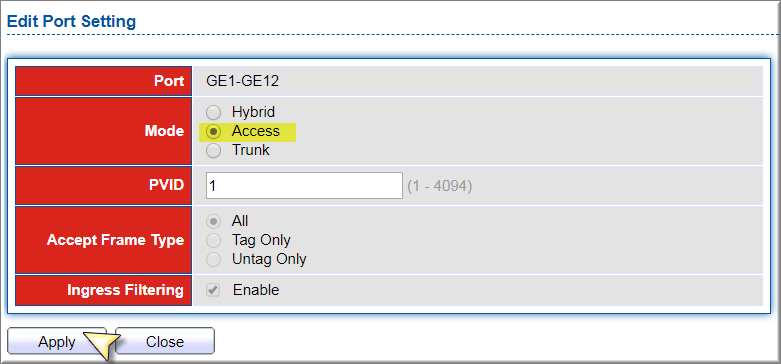Screen dimensions: 781x364
Task: Click the Enable label next to checkbox
Action: click(x=256, y=290)
